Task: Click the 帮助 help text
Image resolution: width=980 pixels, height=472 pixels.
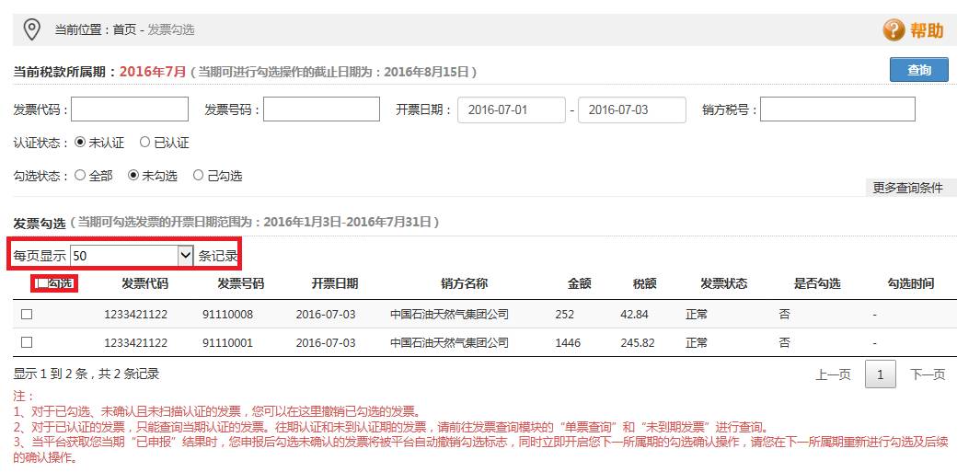Action: (927, 30)
